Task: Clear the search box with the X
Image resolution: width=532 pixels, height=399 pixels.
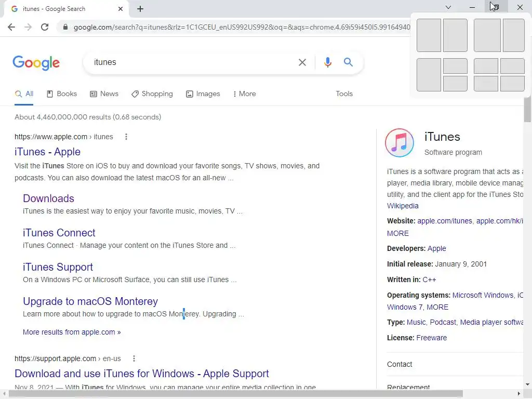Action: [x=302, y=62]
